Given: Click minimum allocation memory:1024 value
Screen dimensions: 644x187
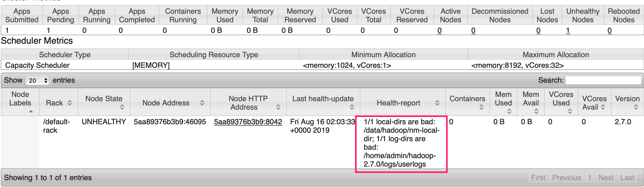Looking at the screenshot, I should [x=347, y=65].
